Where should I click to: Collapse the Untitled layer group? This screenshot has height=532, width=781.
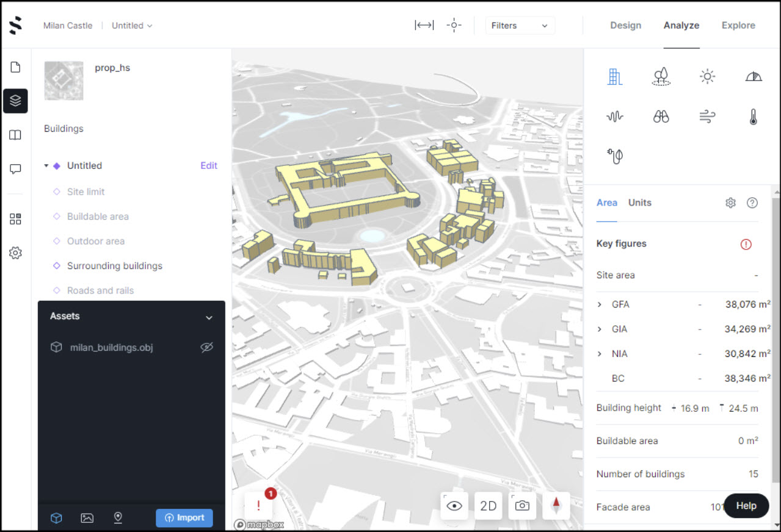45,165
